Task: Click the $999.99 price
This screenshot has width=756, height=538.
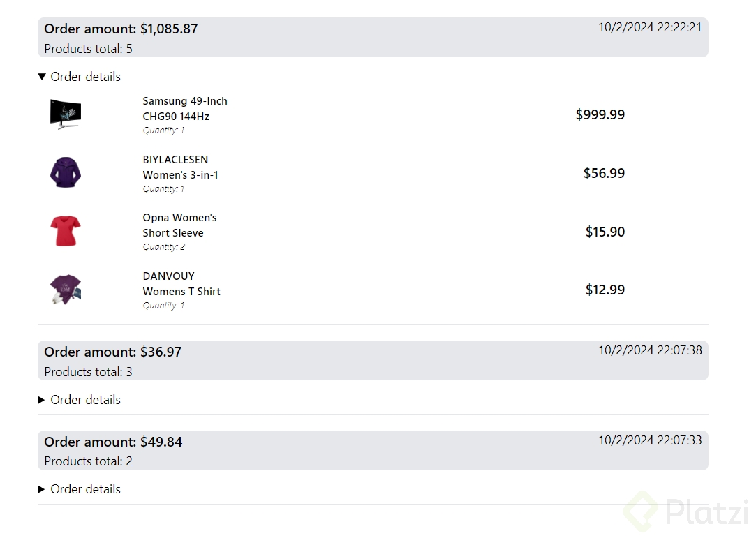Action: tap(600, 115)
